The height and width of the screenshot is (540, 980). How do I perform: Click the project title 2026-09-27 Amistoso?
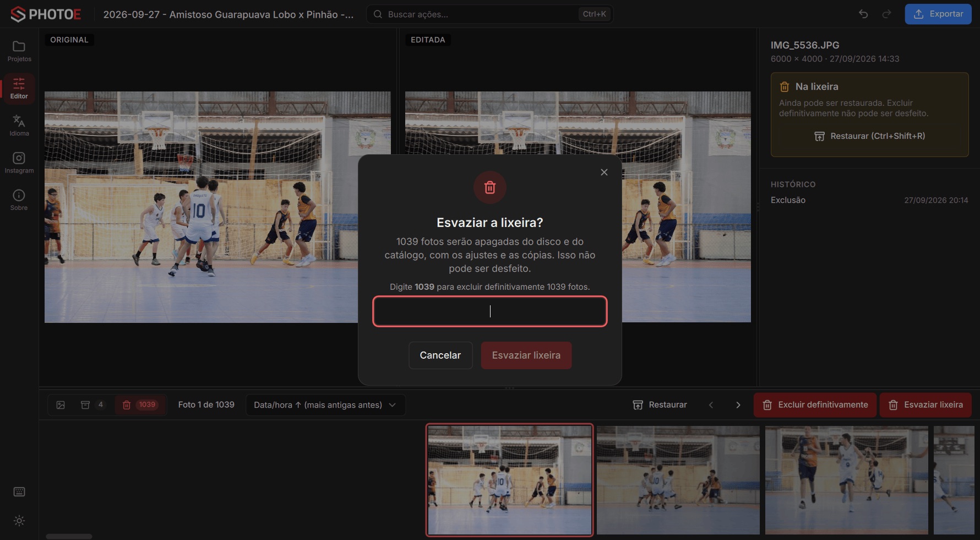(x=228, y=14)
